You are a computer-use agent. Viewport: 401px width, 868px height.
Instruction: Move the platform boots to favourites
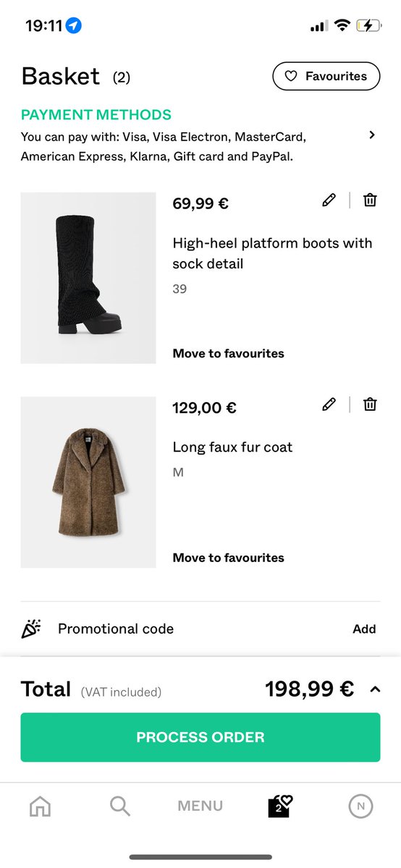click(x=228, y=354)
